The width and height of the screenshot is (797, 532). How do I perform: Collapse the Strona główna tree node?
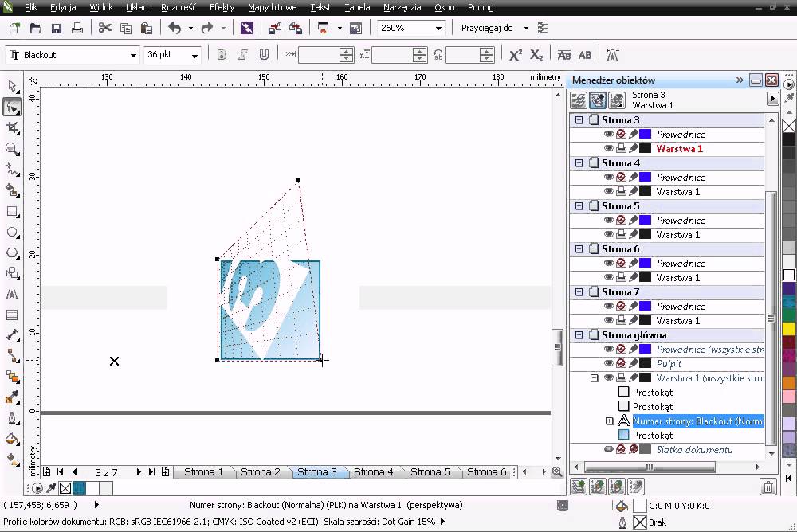pyautogui.click(x=579, y=334)
